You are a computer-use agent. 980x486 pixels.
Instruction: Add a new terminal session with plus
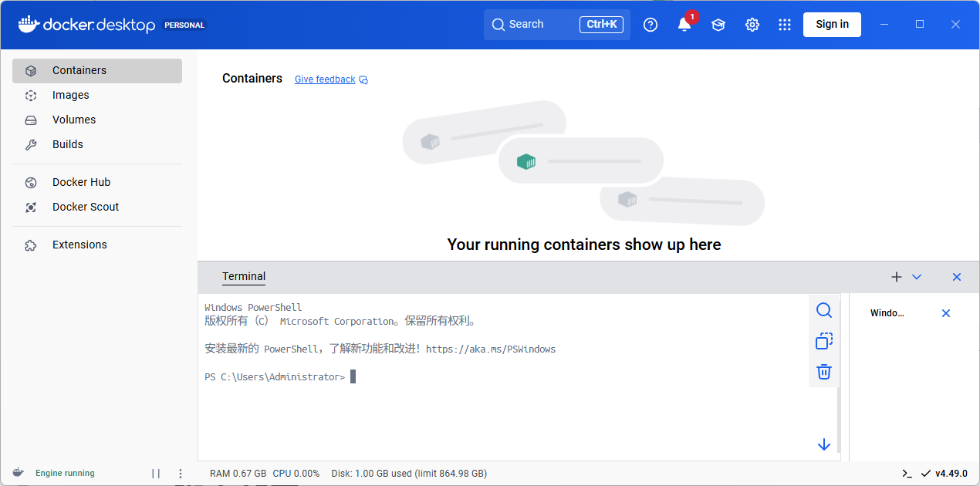pyautogui.click(x=897, y=277)
